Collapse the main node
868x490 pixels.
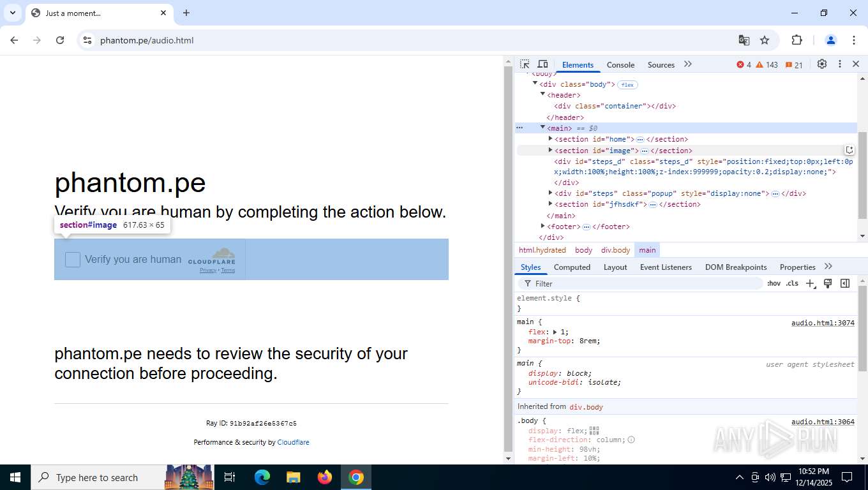(x=542, y=128)
